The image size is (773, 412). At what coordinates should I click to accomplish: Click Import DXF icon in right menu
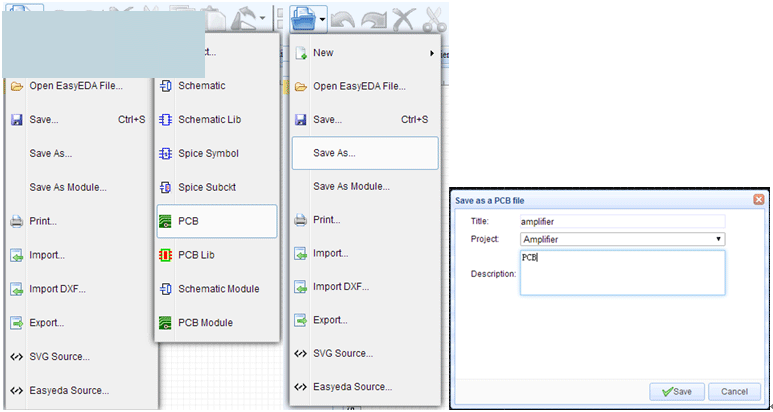click(x=300, y=287)
